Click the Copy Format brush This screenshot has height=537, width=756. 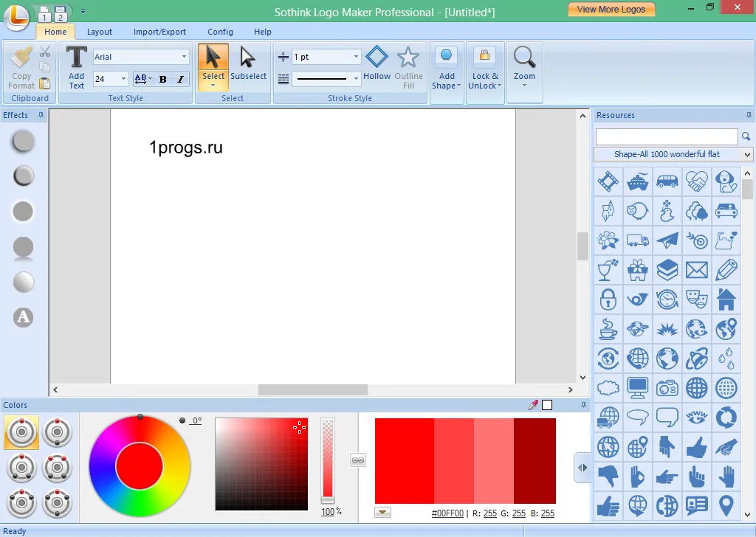pos(21,67)
